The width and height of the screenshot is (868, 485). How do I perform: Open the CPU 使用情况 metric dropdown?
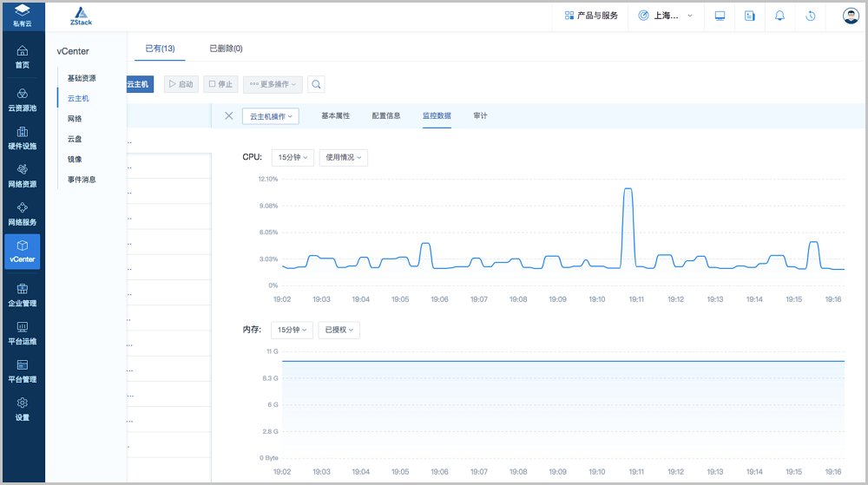(x=343, y=157)
